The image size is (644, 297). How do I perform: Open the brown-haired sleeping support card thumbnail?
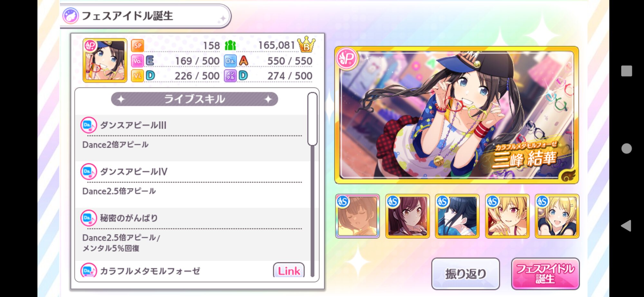(x=357, y=216)
